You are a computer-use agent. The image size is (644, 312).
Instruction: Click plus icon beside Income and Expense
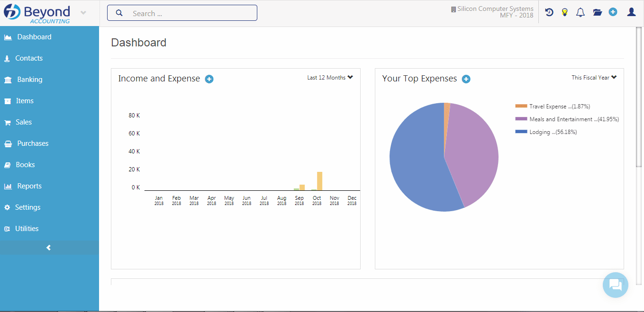(x=209, y=79)
